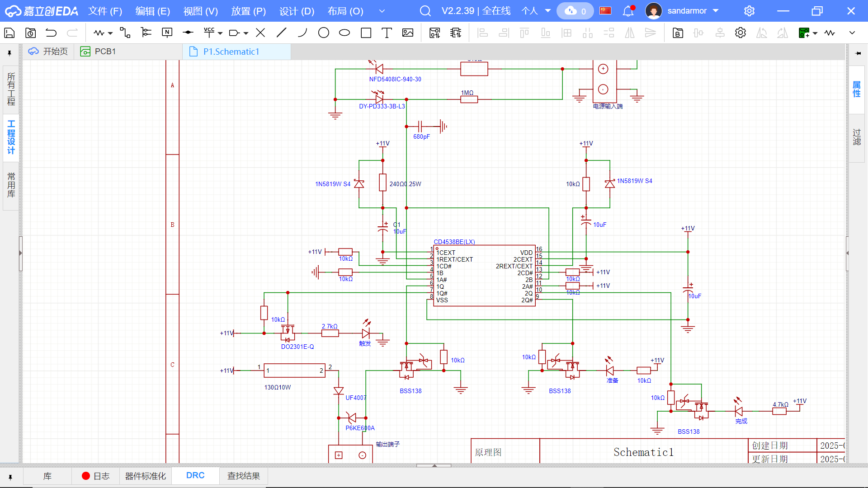The height and width of the screenshot is (488, 868).
Task: Toggle the left panel pin
Action: click(9, 53)
